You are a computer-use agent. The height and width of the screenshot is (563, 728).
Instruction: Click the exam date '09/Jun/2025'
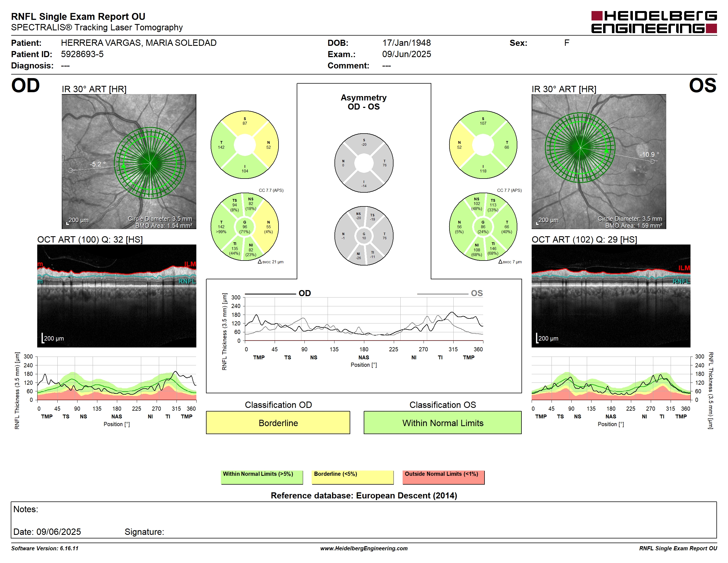click(406, 54)
